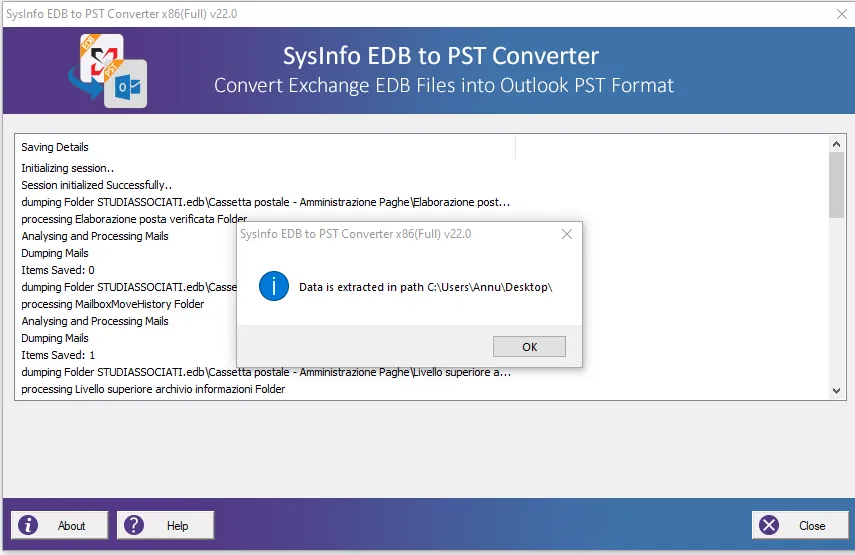Close the main window via title bar X
The height and width of the screenshot is (555, 855).
coord(840,13)
